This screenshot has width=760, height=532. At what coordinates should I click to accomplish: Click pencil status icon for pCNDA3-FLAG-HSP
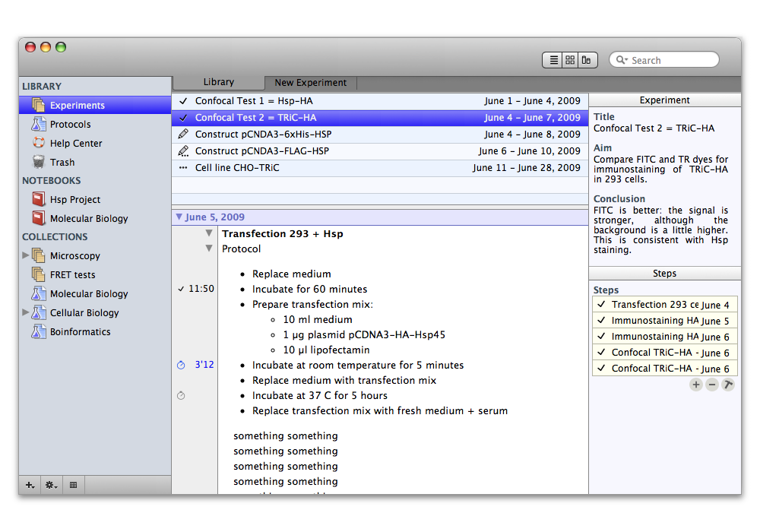183,151
